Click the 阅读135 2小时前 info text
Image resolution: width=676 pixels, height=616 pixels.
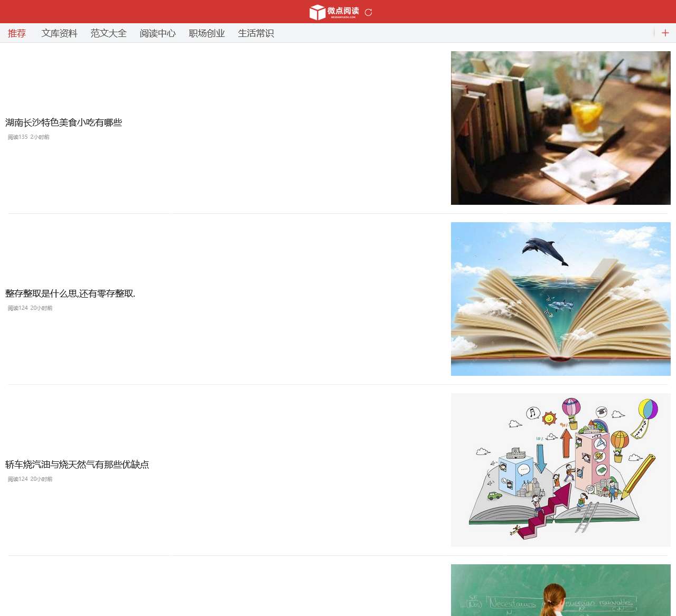point(29,137)
